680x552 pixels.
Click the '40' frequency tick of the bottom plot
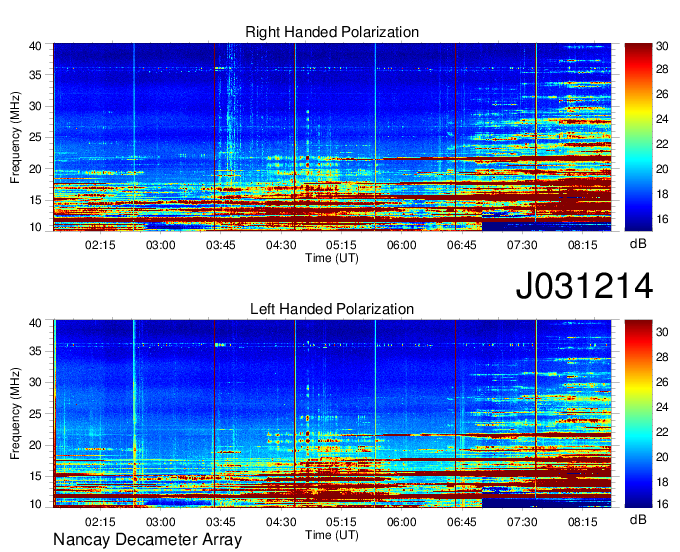pyautogui.click(x=35, y=323)
